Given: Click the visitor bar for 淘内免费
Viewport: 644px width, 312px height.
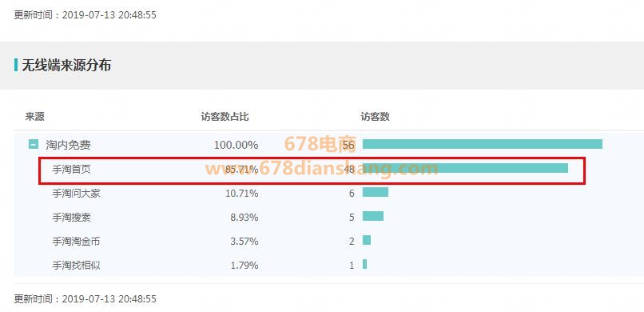Looking at the screenshot, I should (482, 144).
